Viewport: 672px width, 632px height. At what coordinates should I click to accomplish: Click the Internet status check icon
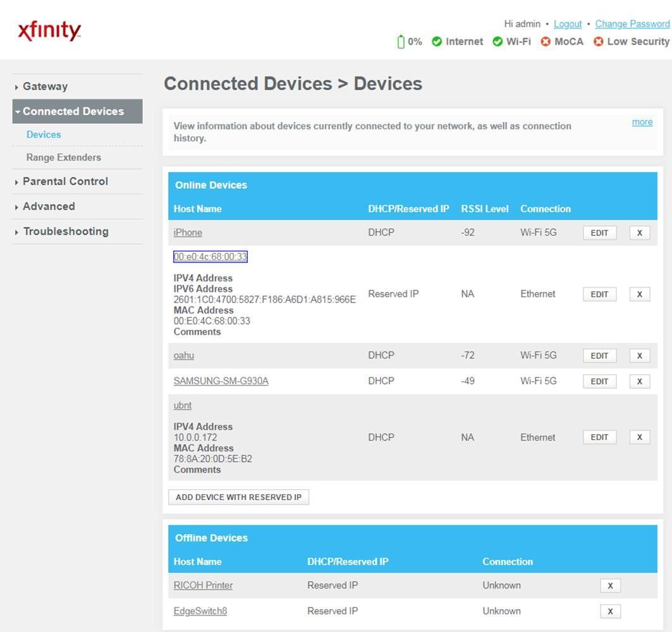[x=436, y=42]
